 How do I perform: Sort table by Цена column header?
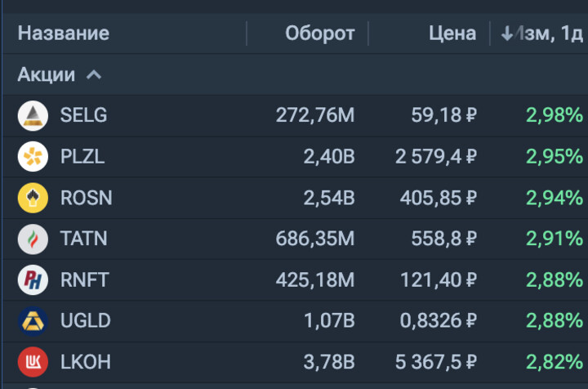(452, 34)
